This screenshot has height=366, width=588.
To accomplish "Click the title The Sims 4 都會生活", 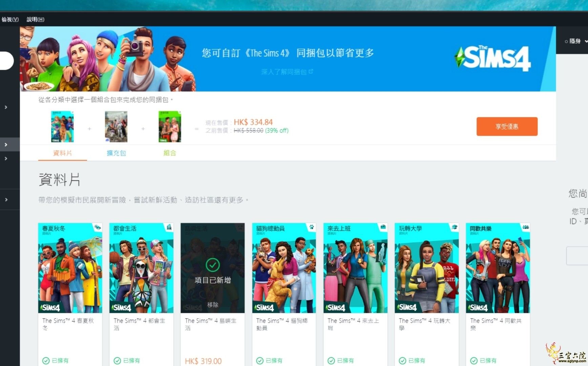I will 140,324.
